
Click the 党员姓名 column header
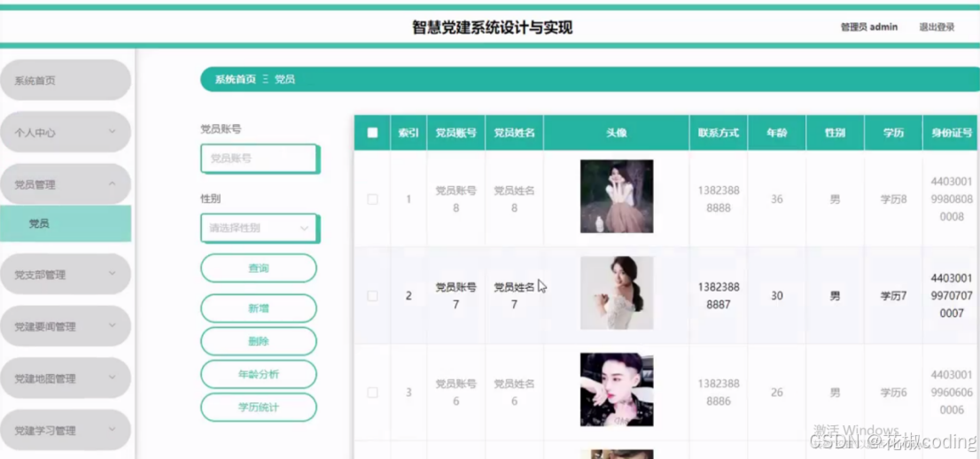pos(515,133)
